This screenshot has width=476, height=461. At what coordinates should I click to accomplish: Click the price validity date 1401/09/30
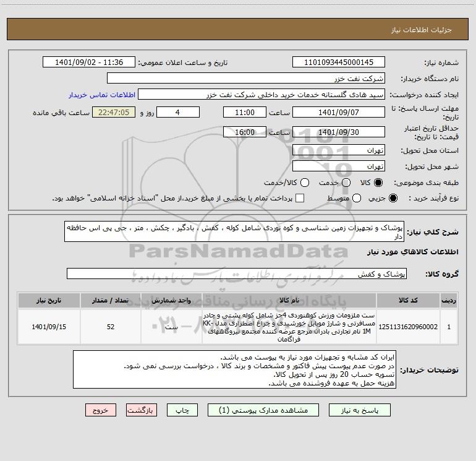pos(339,132)
